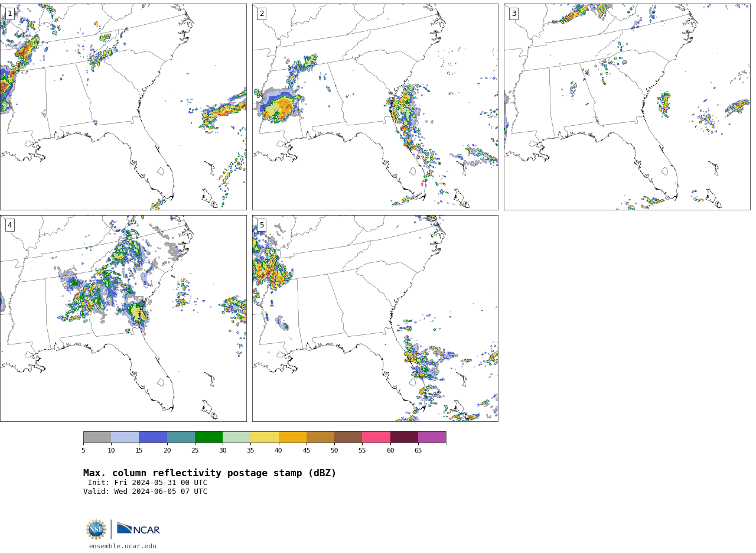
Task: Open ensemble member 4 map thumbnail
Action: 123,318
